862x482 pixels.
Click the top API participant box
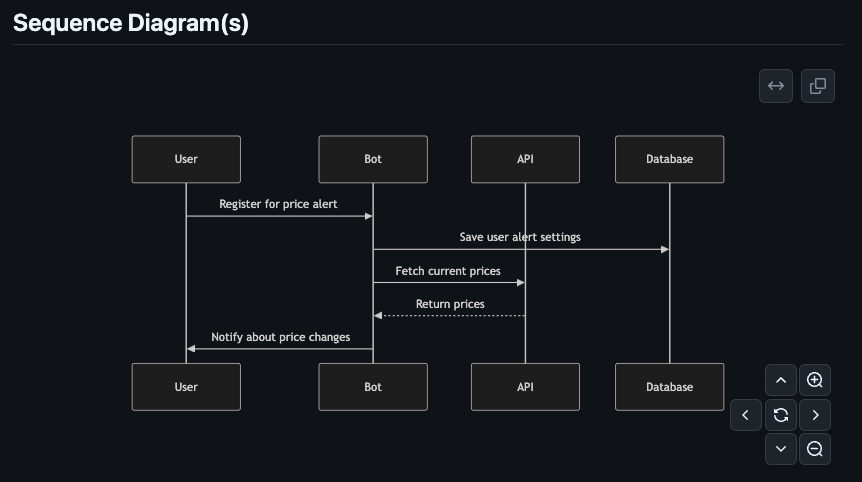point(525,159)
